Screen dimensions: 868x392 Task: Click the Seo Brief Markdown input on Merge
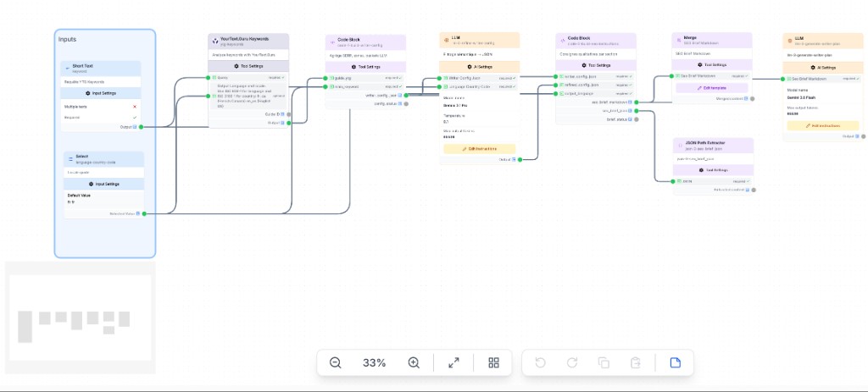(x=712, y=75)
